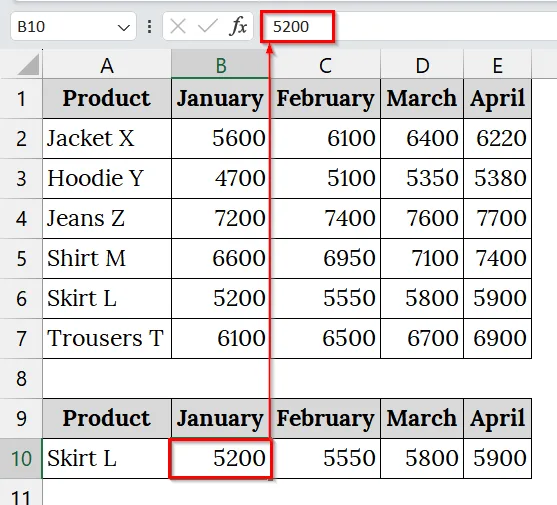Confirm entry with the checkmark icon

pyautogui.click(x=207, y=26)
